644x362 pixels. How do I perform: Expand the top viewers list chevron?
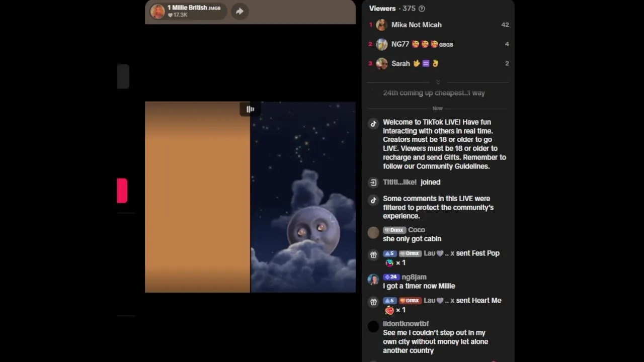tap(438, 82)
